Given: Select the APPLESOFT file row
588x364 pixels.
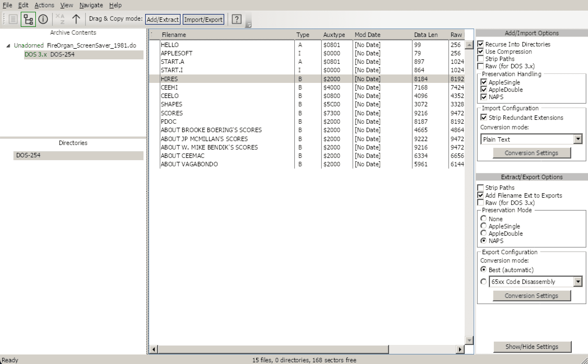Looking at the screenshot, I should 307,53.
